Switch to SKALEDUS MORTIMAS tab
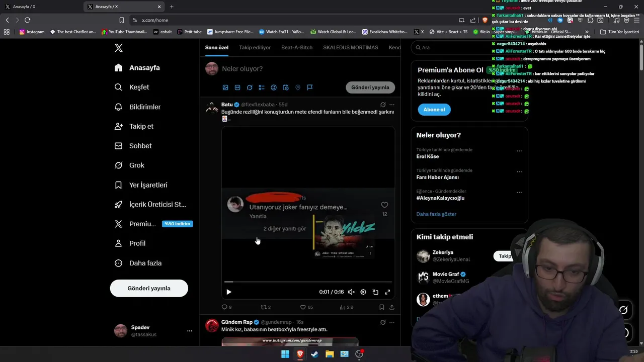This screenshot has width=644, height=362. pyautogui.click(x=351, y=47)
